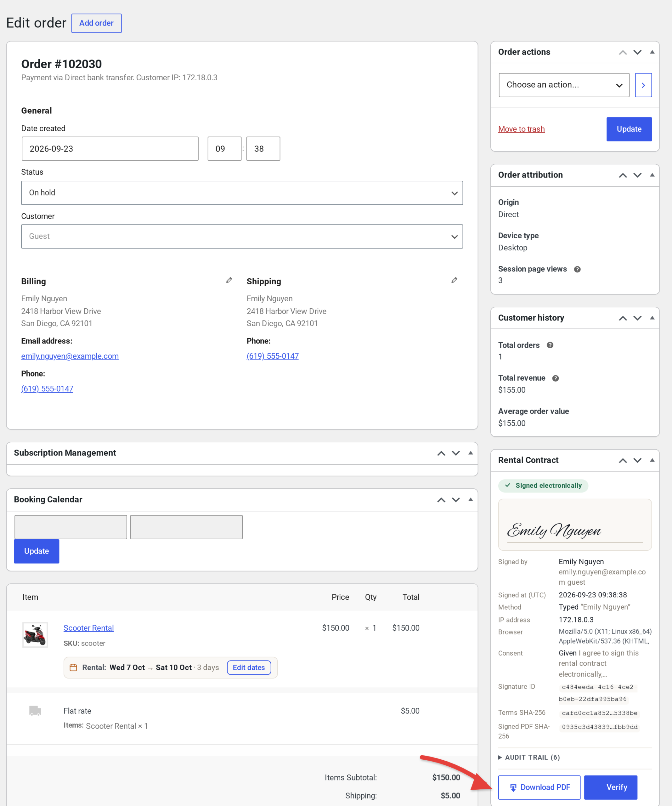Collapse the Subscription Management panel
Screen dimensions: 672x806
pos(471,453)
